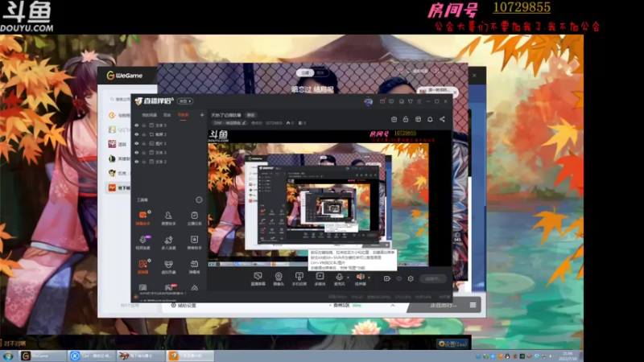Click the padlock icon above the preview

(x=406, y=119)
